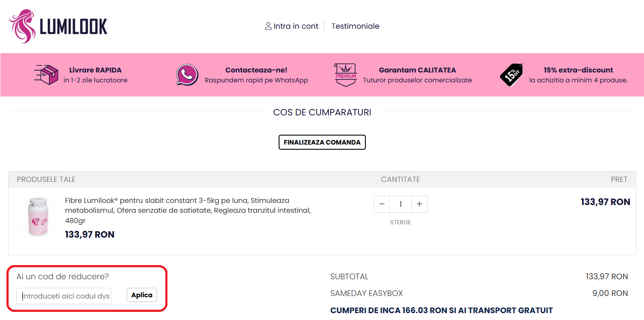Switch to the Testimoniale section
644x320 pixels.
pyautogui.click(x=355, y=26)
